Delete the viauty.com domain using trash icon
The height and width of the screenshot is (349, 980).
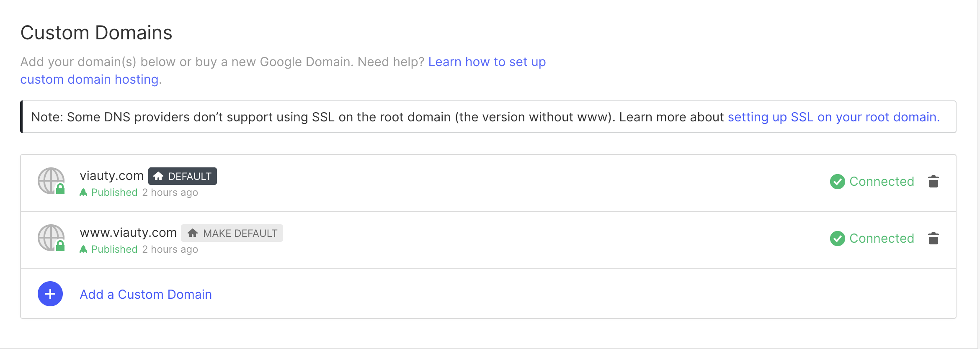point(933,182)
